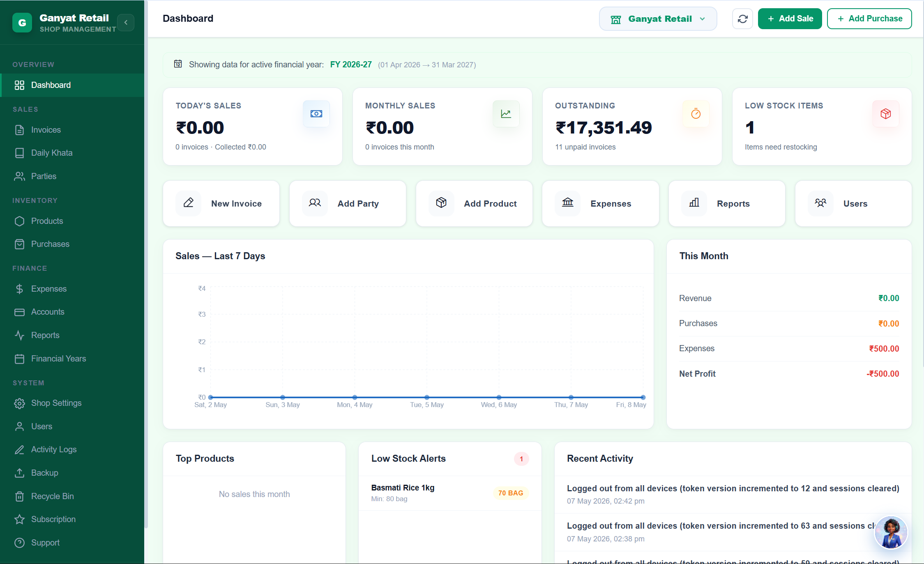Click the trash icon for Recycle Bin
Image resolution: width=924 pixels, height=564 pixels.
(x=19, y=496)
